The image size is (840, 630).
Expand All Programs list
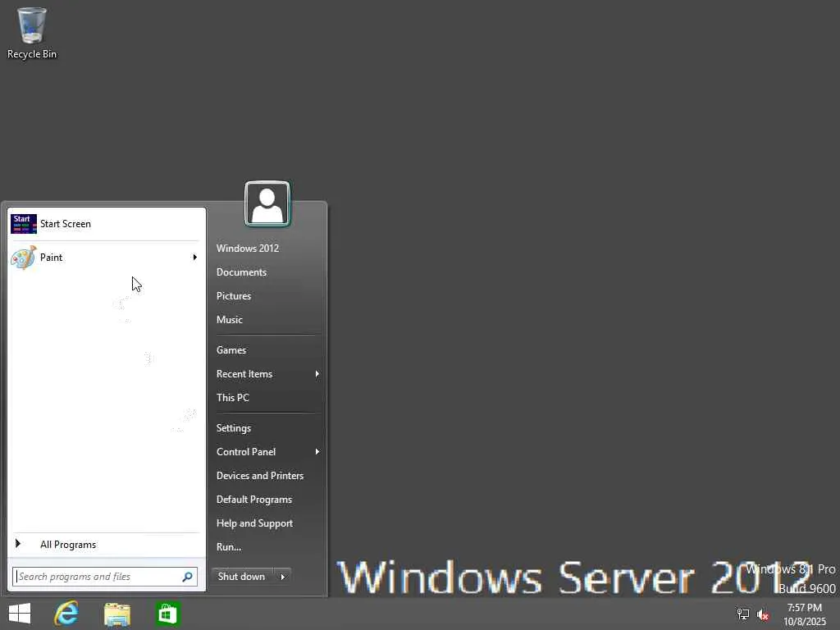pyautogui.click(x=105, y=545)
